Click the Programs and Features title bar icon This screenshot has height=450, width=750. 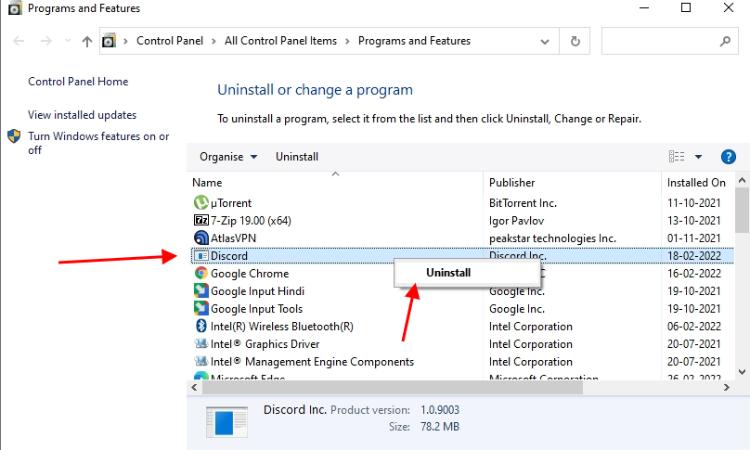(x=15, y=8)
